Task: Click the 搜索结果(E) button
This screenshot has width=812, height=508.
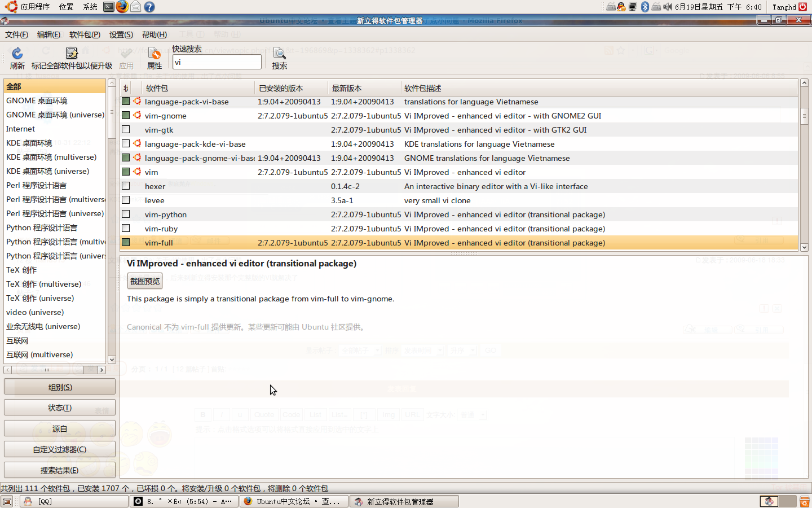Action: [60, 470]
